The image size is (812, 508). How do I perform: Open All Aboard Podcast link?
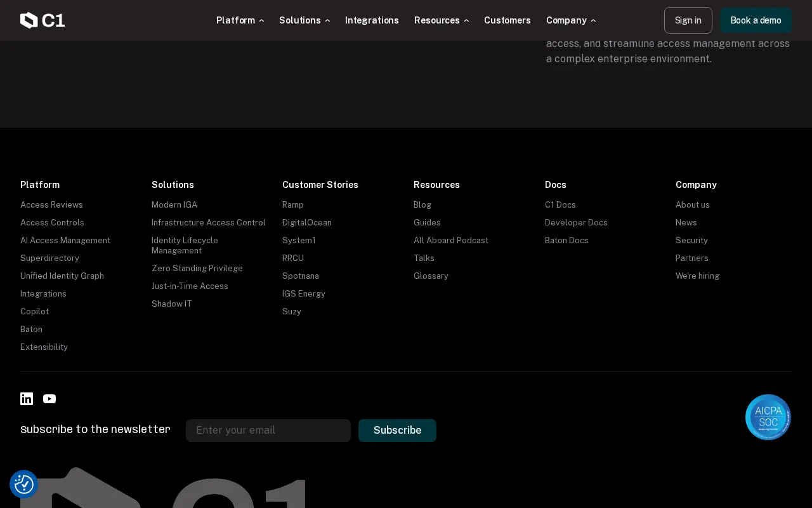click(x=451, y=240)
